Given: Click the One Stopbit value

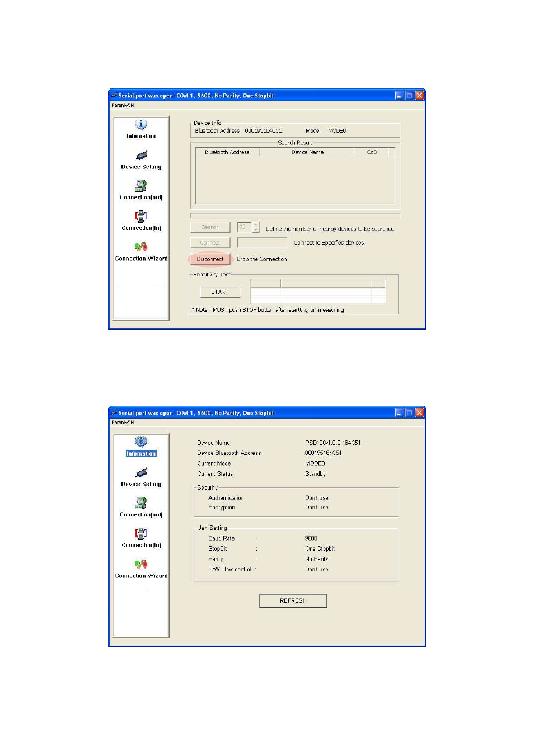Looking at the screenshot, I should (x=320, y=549).
